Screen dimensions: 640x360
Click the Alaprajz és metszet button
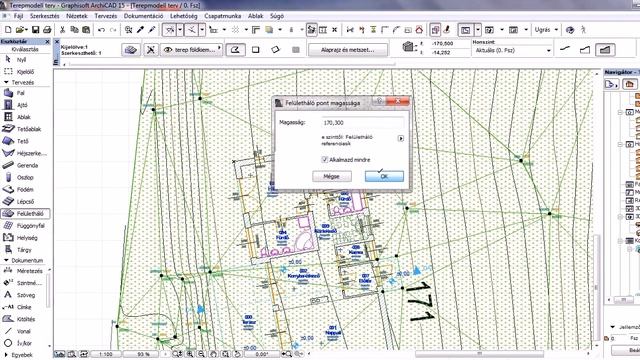(x=348, y=50)
